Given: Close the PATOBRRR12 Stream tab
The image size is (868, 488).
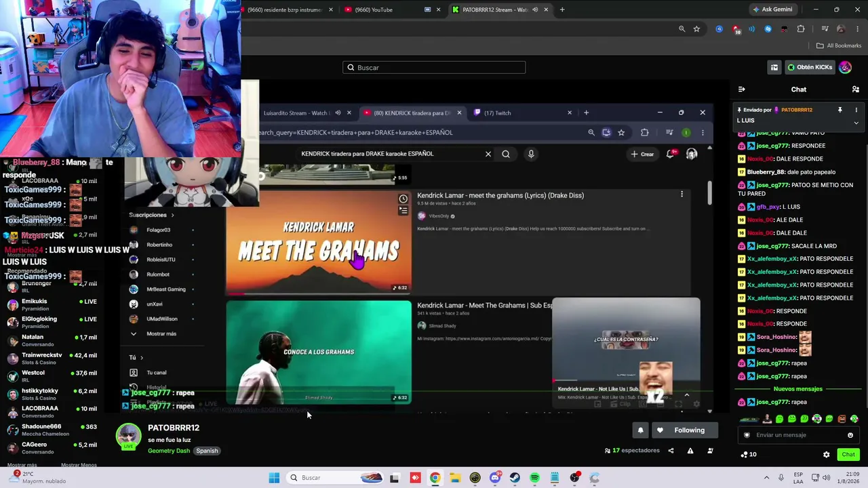Looking at the screenshot, I should (546, 9).
